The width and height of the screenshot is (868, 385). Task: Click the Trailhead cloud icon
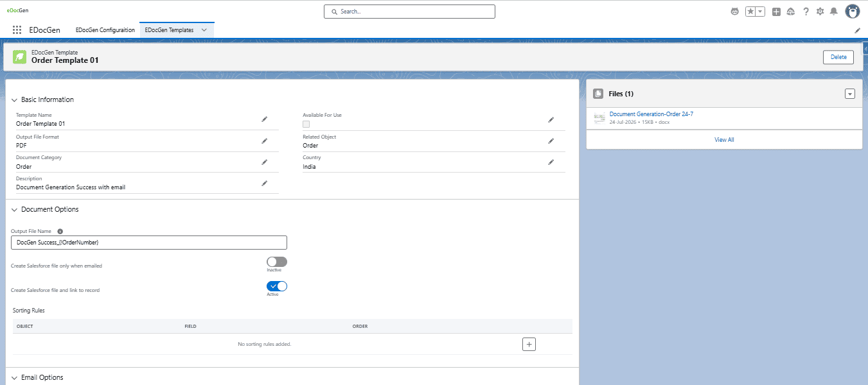pos(791,12)
